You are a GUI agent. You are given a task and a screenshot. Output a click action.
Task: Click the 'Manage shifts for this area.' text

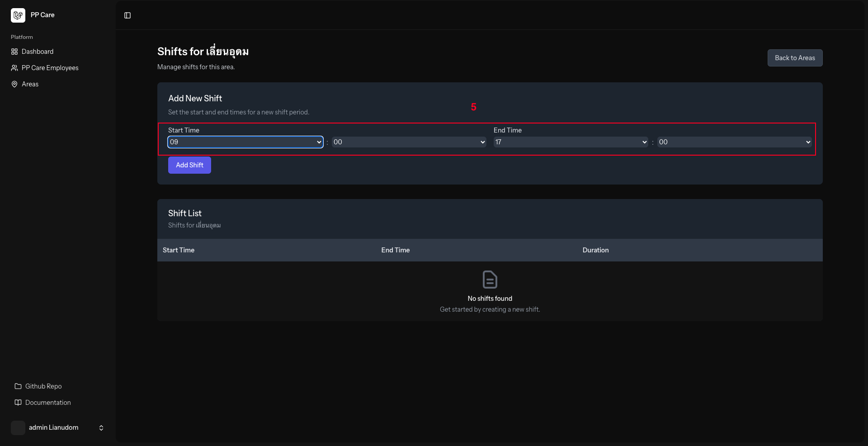tap(196, 67)
